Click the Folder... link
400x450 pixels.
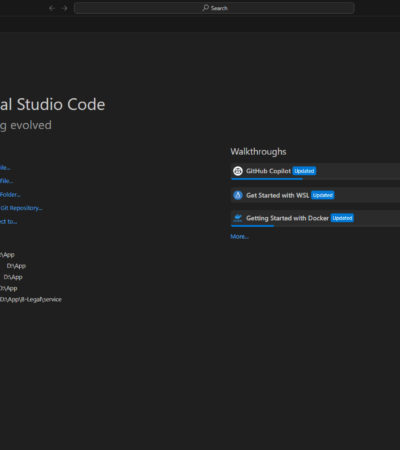(x=10, y=194)
